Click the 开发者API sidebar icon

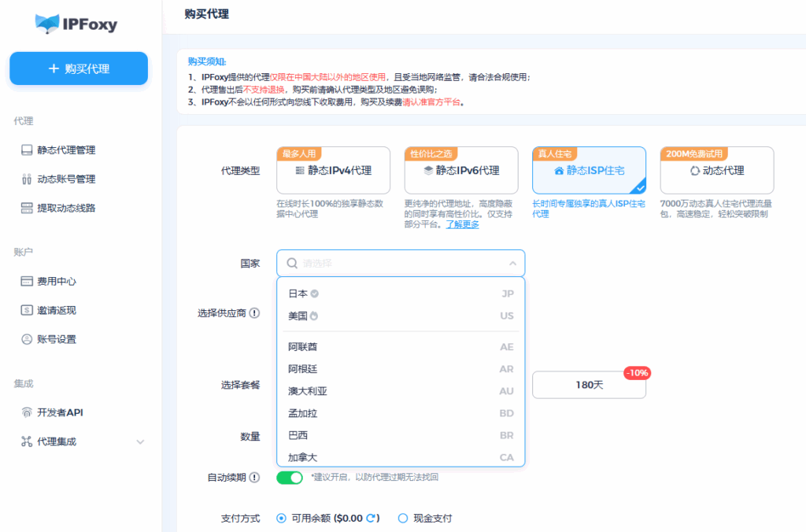[27, 413]
